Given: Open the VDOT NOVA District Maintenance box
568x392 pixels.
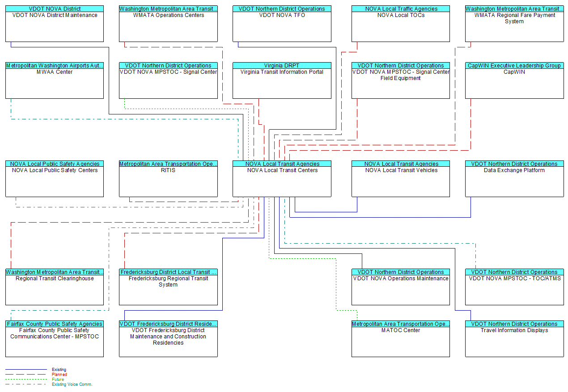Looking at the screenshot, I should pos(55,24).
